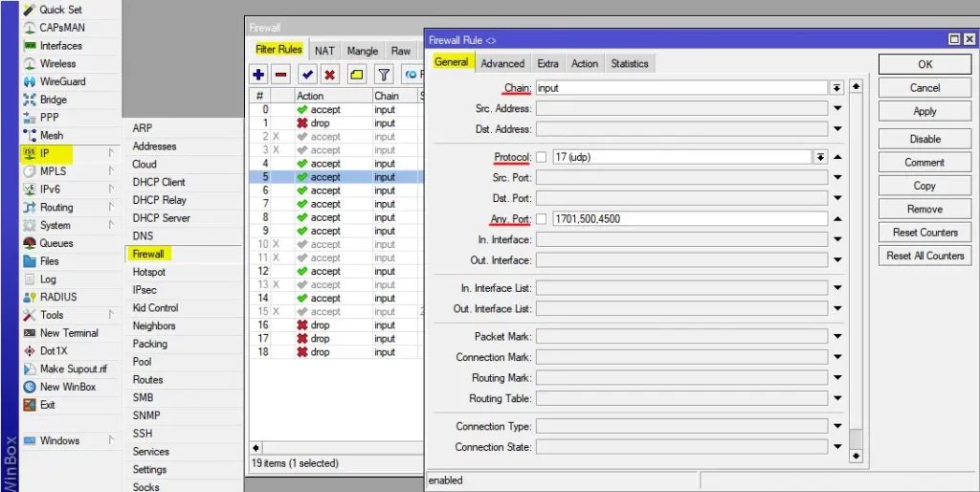Click the WireGuard icon in sidebar
This screenshot has height=492, width=980.
point(30,81)
